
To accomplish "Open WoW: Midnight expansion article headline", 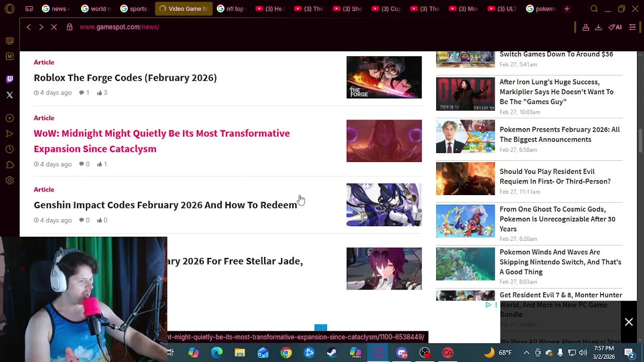I will pyautogui.click(x=162, y=141).
